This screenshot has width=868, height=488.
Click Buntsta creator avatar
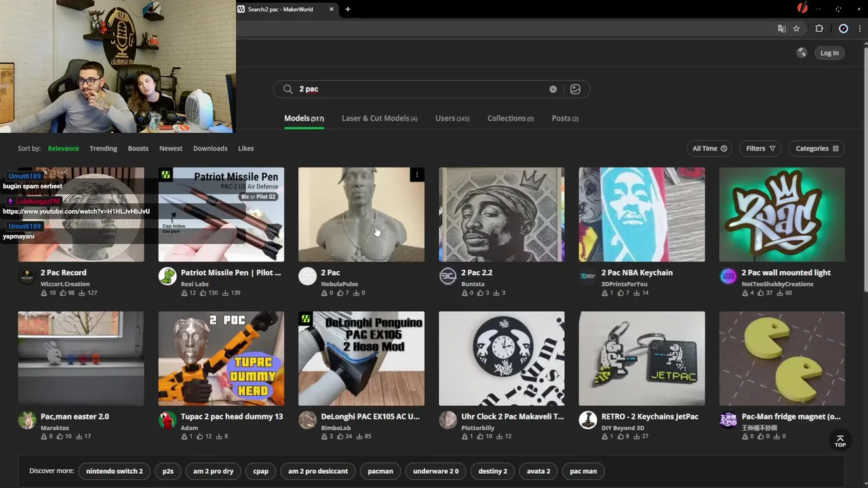tap(448, 277)
